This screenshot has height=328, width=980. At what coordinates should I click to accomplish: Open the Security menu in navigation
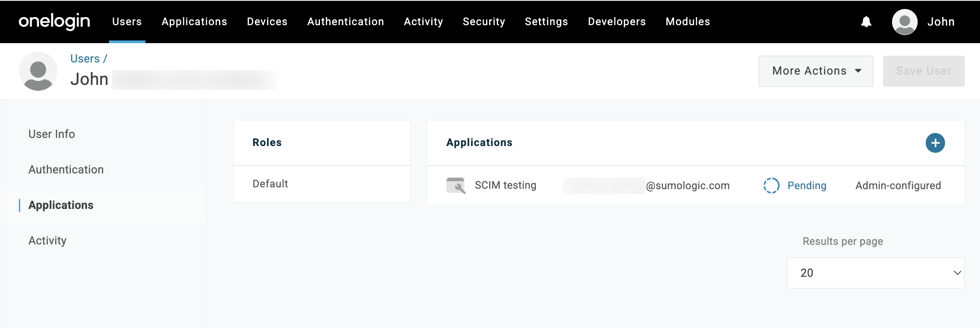click(484, 22)
